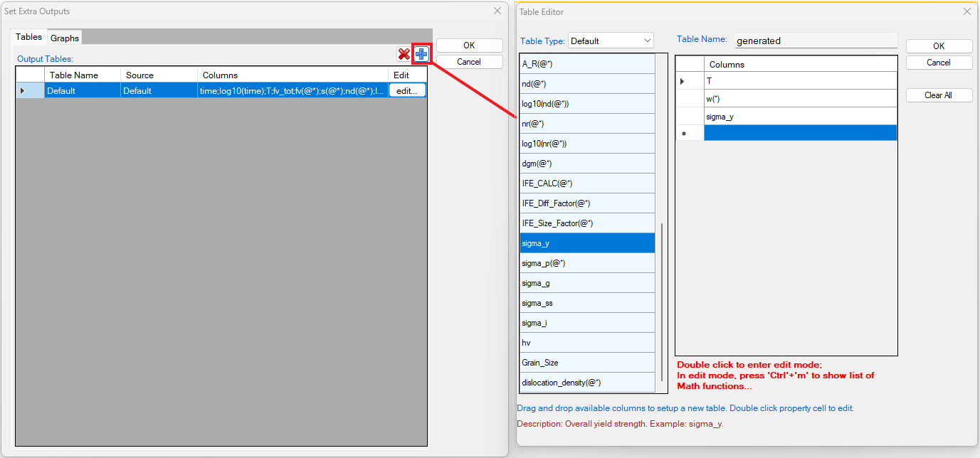Click Cancel in the Table Editor
The height and width of the screenshot is (458, 980).
pyautogui.click(x=939, y=63)
